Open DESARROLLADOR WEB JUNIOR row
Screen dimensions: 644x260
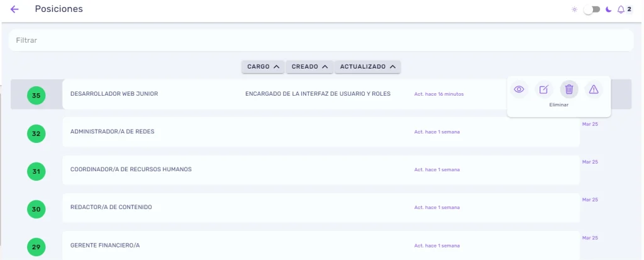(x=321, y=94)
